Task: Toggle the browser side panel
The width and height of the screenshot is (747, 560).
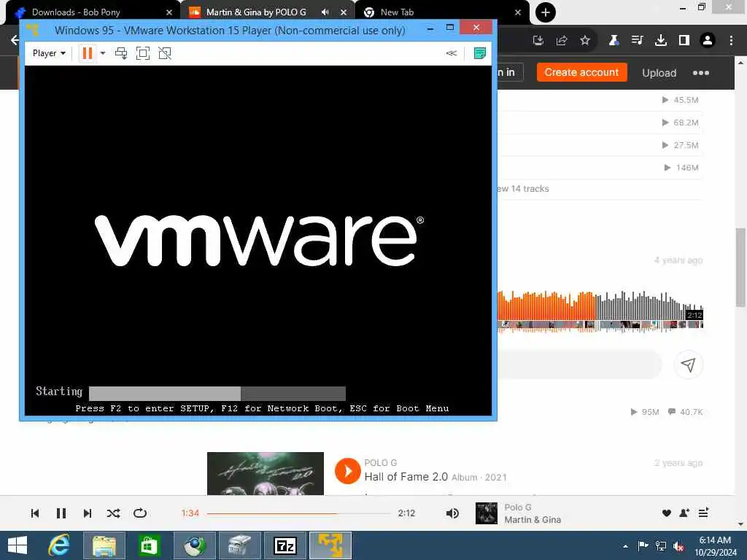Action: click(684, 41)
